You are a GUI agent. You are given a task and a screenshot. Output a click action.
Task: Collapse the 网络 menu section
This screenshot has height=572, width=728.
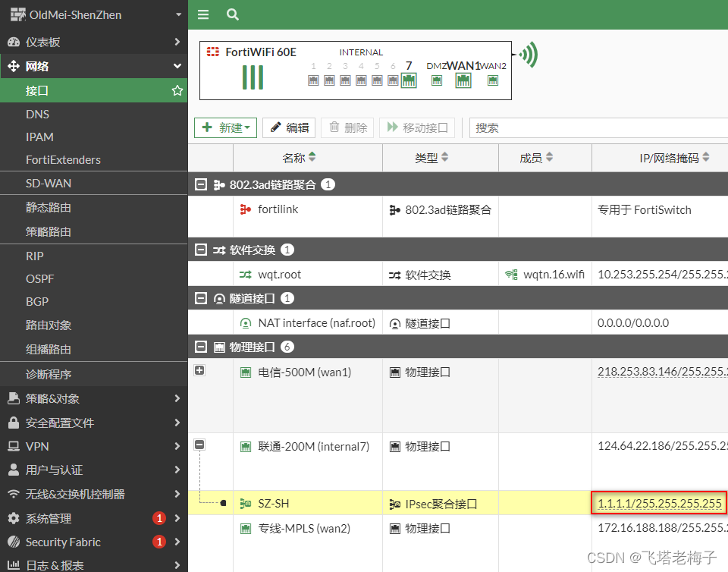[94, 66]
